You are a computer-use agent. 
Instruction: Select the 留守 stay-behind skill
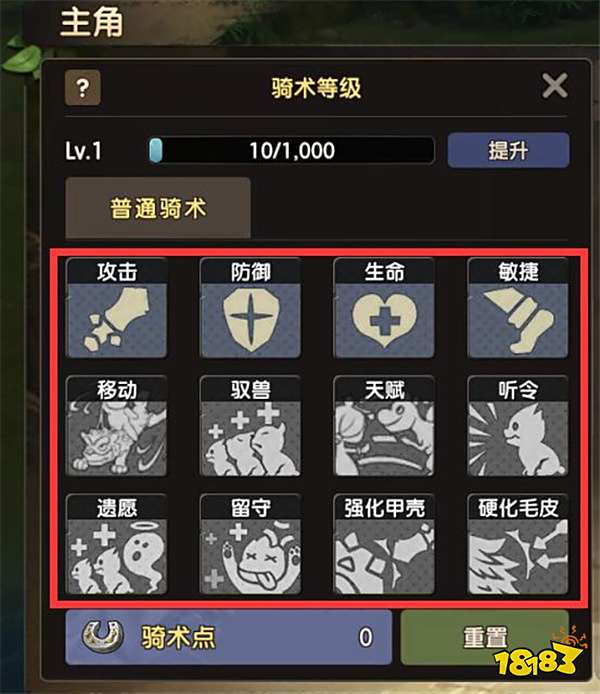(x=250, y=544)
